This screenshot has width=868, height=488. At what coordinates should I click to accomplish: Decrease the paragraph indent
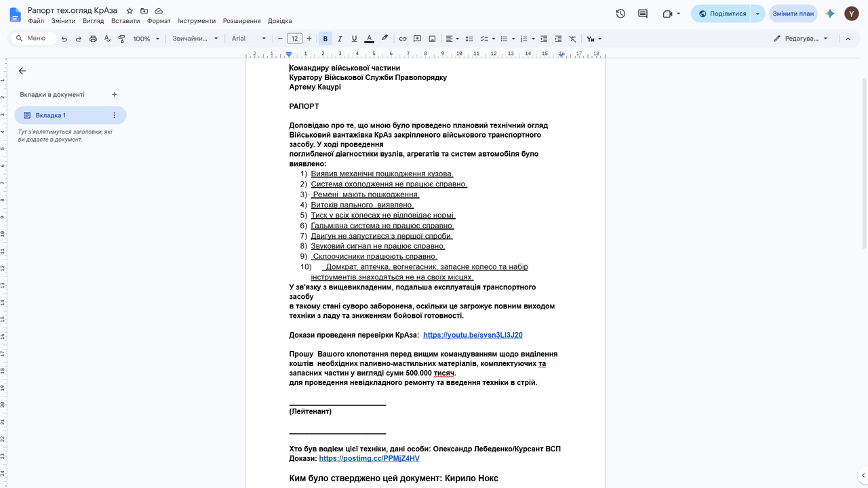[544, 39]
